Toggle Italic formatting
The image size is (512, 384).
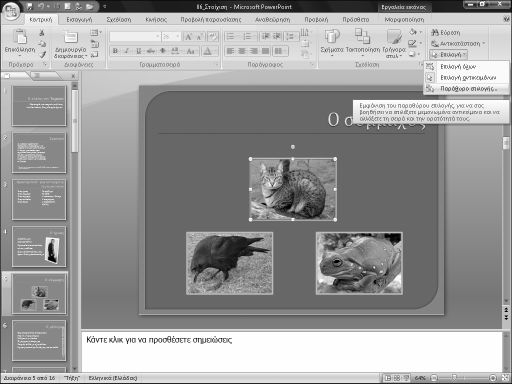click(127, 51)
